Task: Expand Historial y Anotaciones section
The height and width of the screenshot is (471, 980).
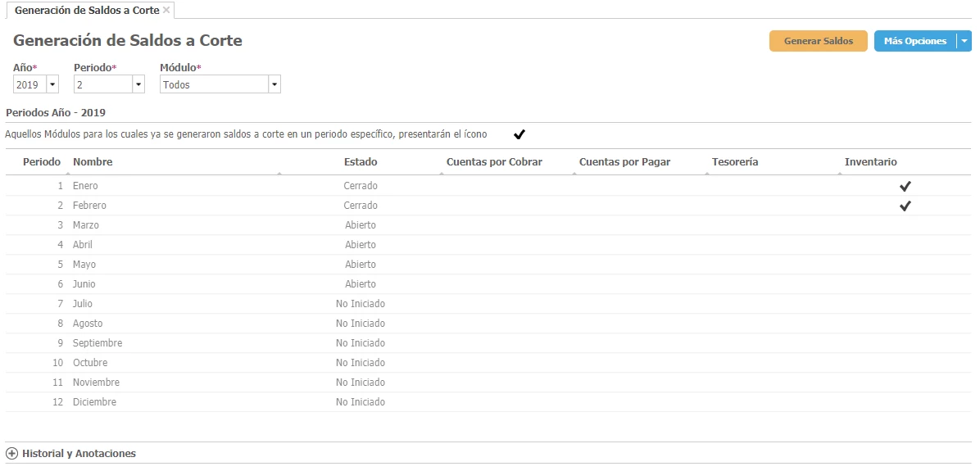Action: tap(12, 453)
